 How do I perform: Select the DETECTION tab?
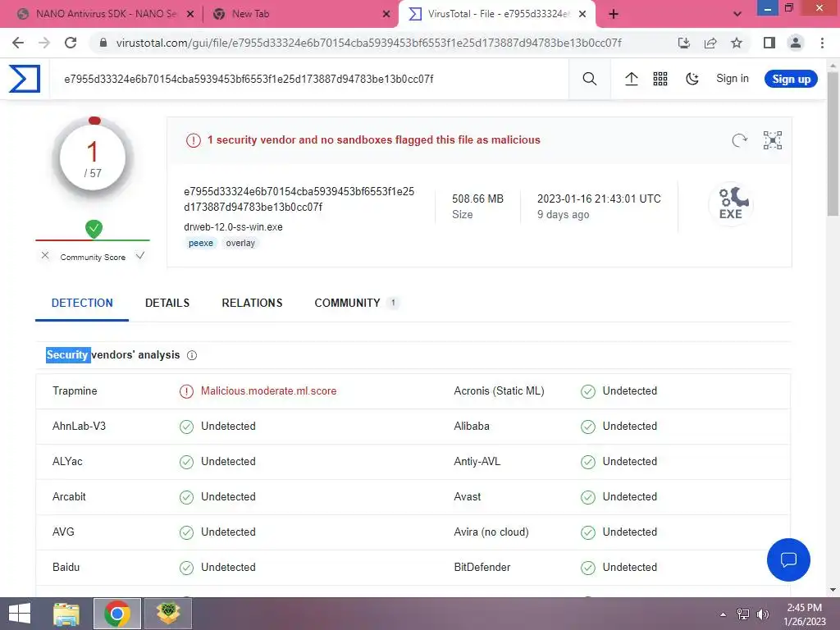pyautogui.click(x=82, y=304)
